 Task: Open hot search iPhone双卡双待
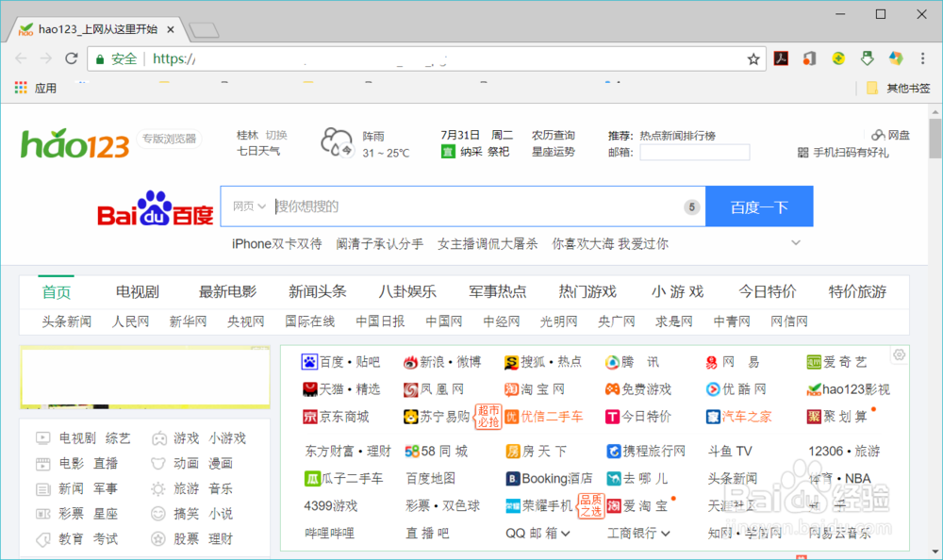276,243
